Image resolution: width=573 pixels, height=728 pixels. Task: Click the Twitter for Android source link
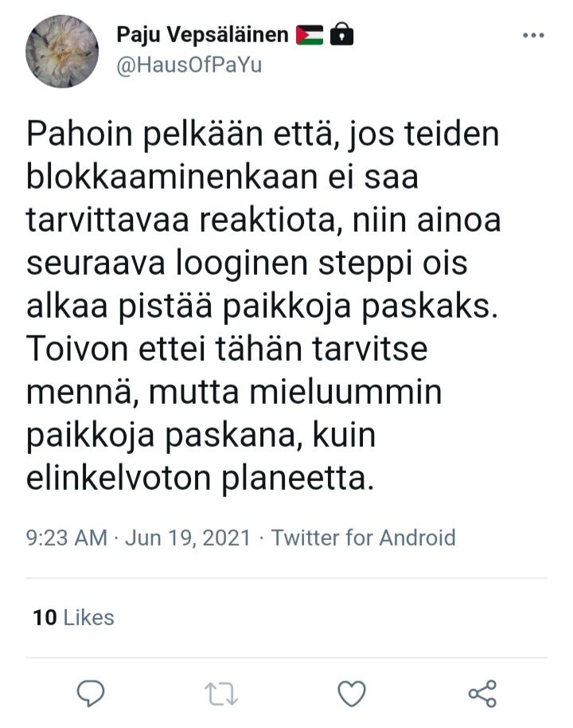coord(363,538)
